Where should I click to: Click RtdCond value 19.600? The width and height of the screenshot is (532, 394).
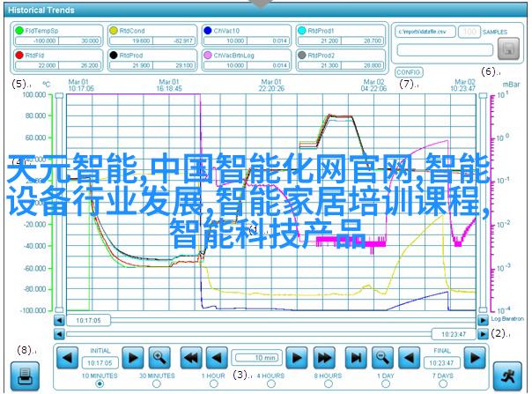131,41
